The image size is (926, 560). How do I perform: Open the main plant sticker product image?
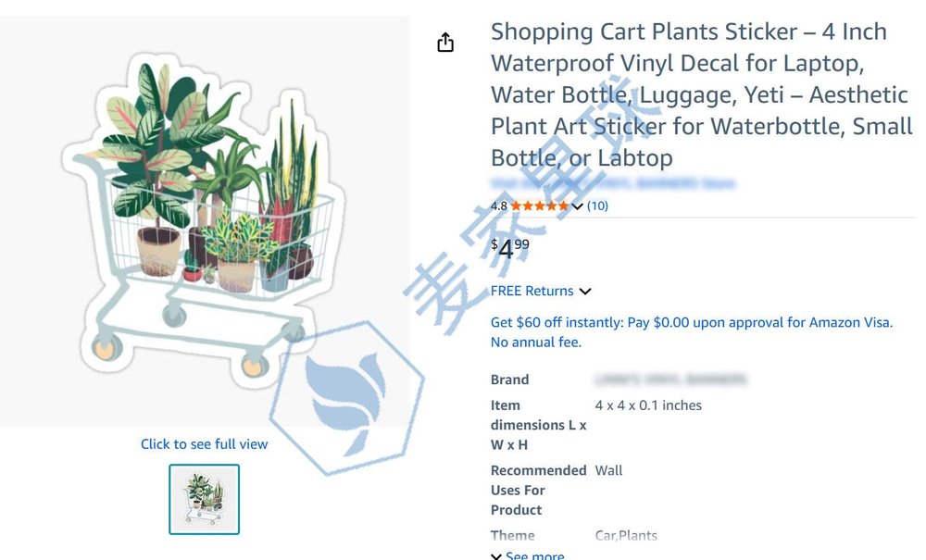click(x=204, y=222)
